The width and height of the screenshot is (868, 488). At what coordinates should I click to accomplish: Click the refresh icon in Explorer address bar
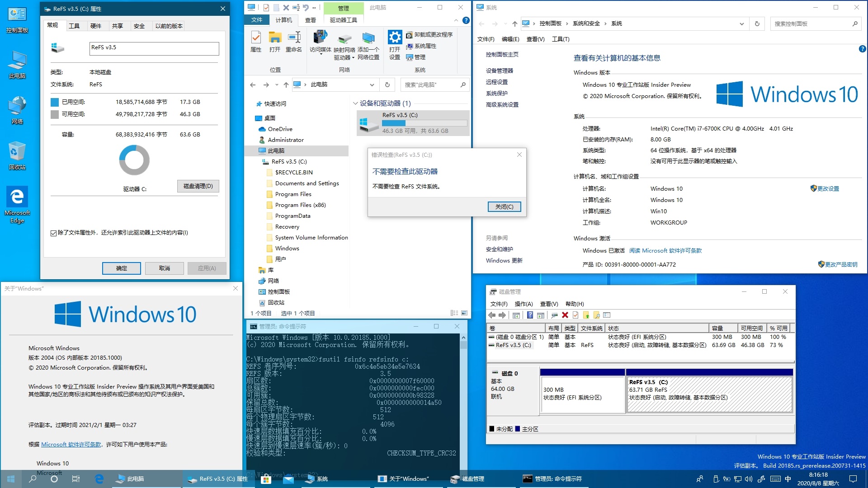(x=387, y=84)
